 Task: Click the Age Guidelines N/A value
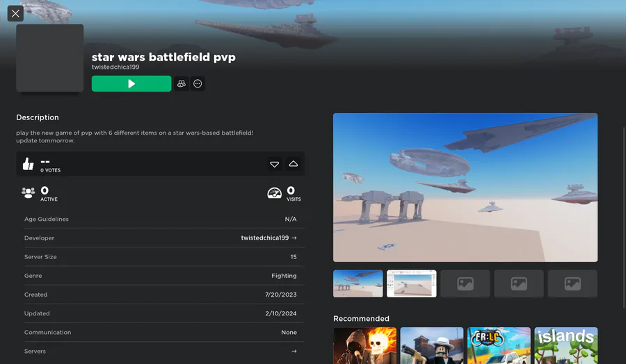click(x=291, y=220)
